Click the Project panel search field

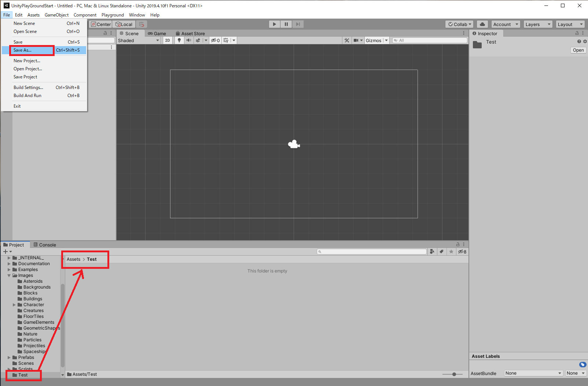[372, 252]
